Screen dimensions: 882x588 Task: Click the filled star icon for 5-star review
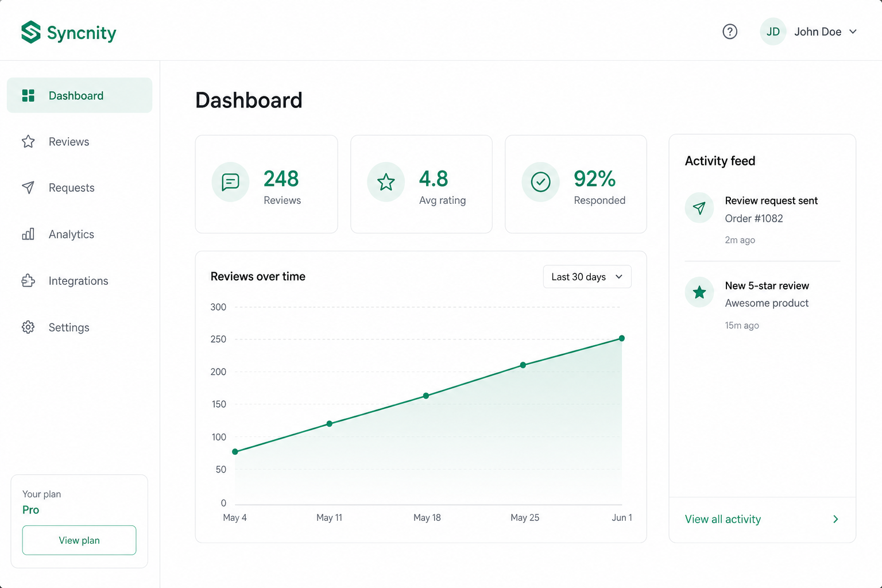point(699,292)
